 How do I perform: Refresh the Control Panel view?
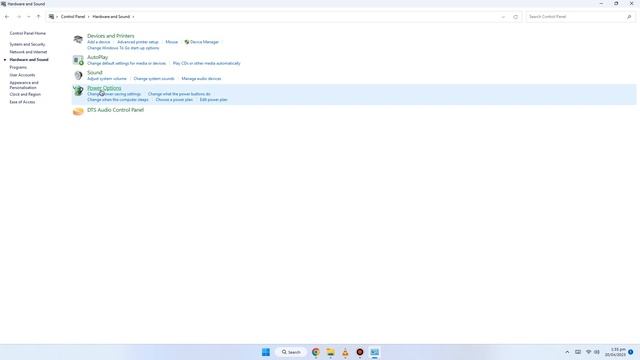pos(516,17)
